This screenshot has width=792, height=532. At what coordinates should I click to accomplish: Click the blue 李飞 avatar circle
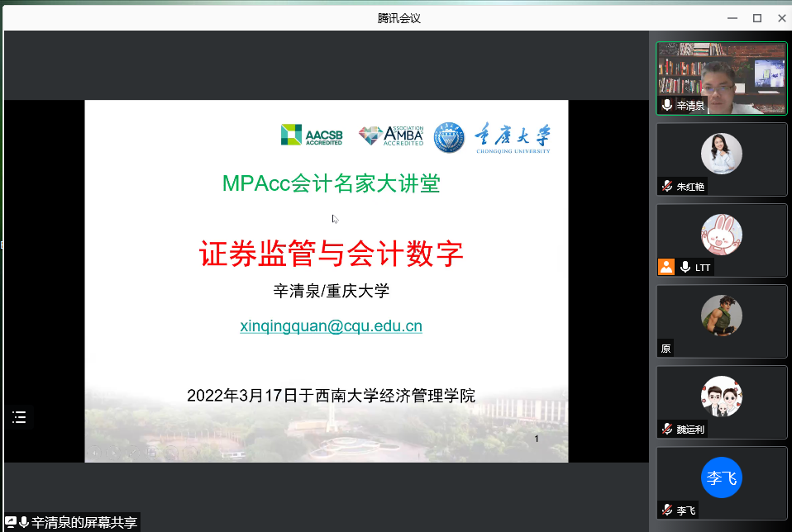(x=721, y=478)
